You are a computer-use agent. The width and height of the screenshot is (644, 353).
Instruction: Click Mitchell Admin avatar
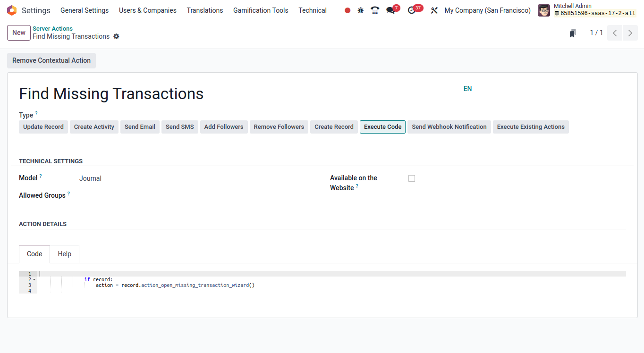pos(544,10)
